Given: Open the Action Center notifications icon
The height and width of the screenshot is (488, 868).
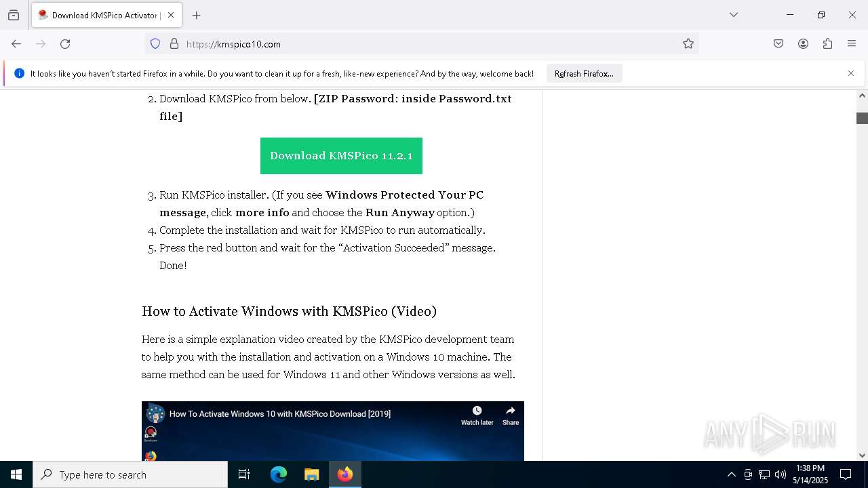Looking at the screenshot, I should [x=846, y=474].
